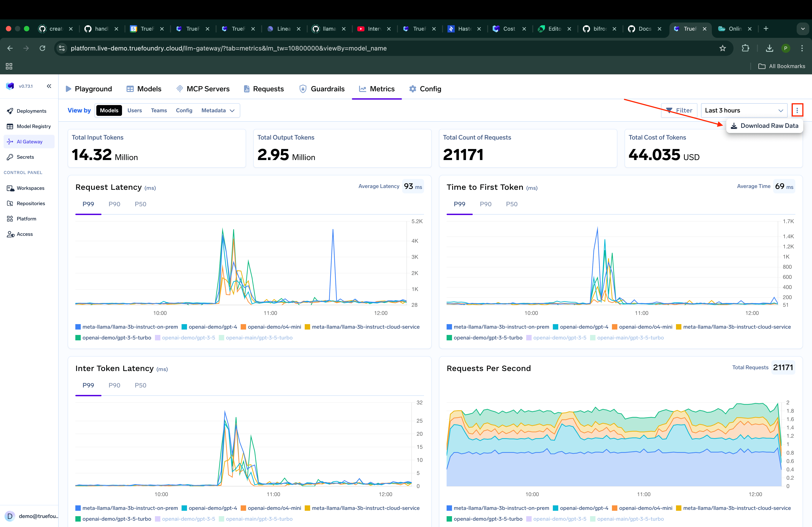Select AI Gateway sidebar item

click(x=29, y=142)
